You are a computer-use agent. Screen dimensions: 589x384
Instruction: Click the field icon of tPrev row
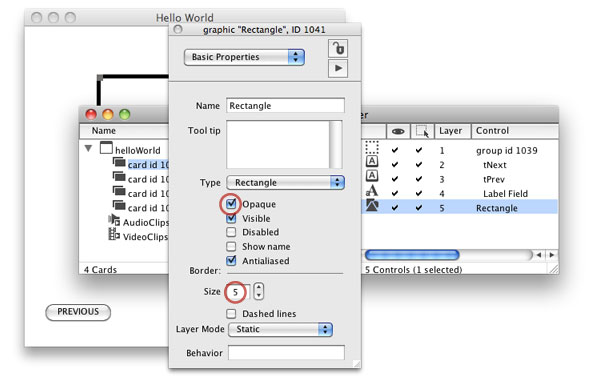372,176
